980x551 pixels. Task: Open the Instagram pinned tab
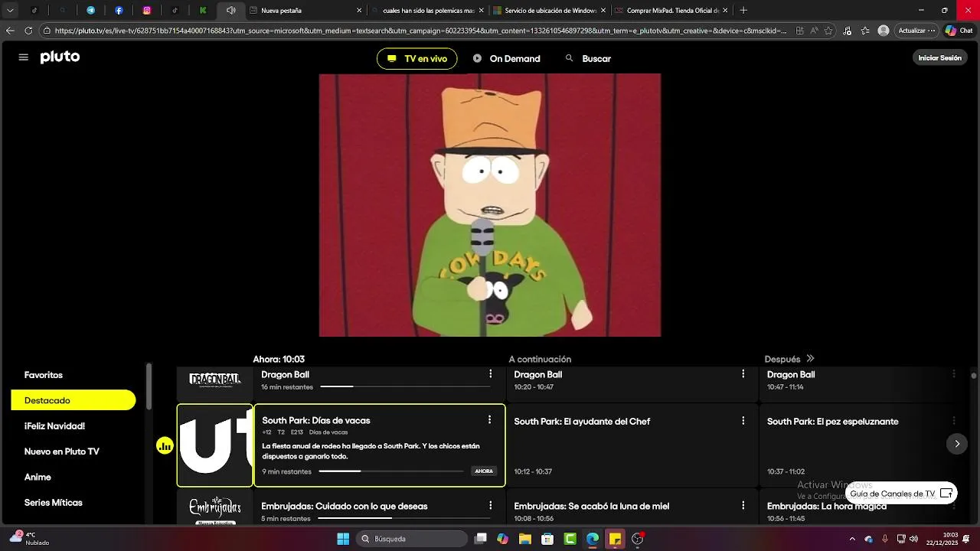pos(147,11)
